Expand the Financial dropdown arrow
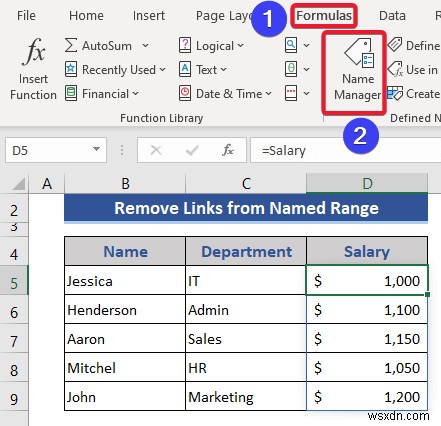Image resolution: width=441 pixels, height=426 pixels. click(x=135, y=93)
